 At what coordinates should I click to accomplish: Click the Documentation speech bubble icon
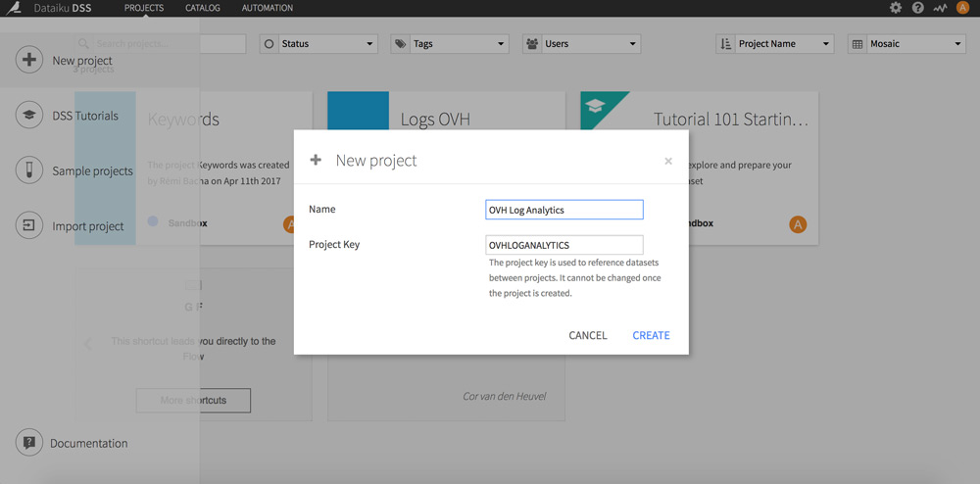(x=28, y=443)
